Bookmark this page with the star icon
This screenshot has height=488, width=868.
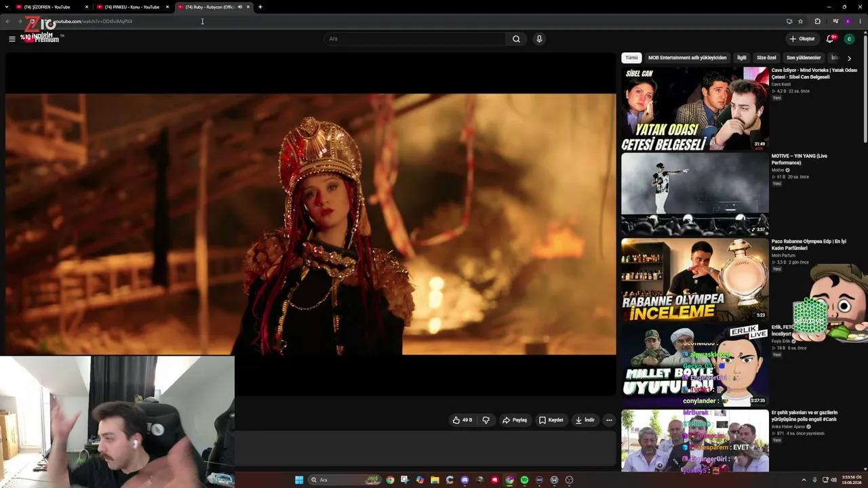[800, 21]
